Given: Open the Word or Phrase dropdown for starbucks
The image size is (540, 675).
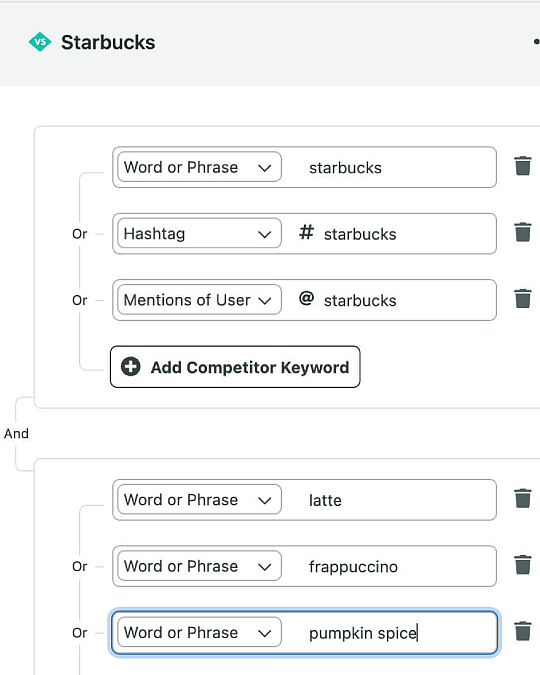Looking at the screenshot, I should click(x=199, y=167).
